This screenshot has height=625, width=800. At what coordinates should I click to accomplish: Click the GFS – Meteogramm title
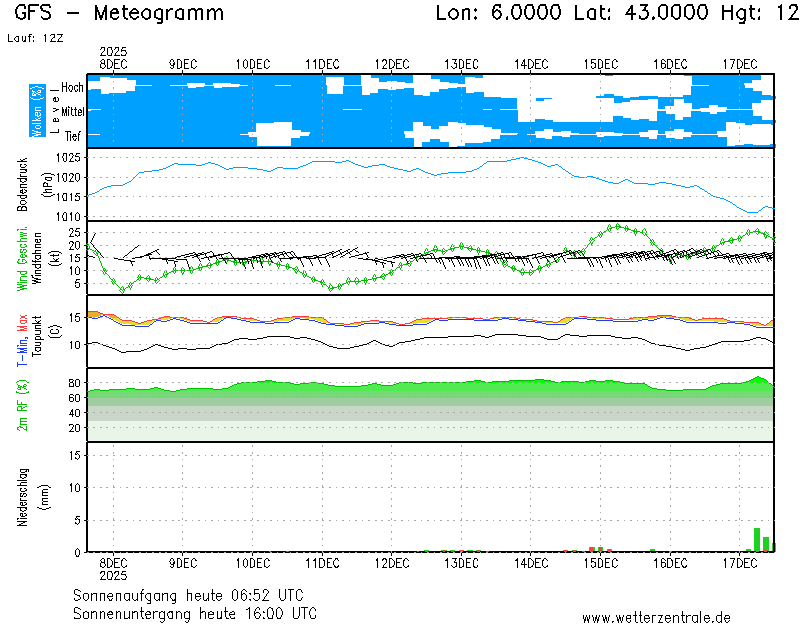click(120, 13)
